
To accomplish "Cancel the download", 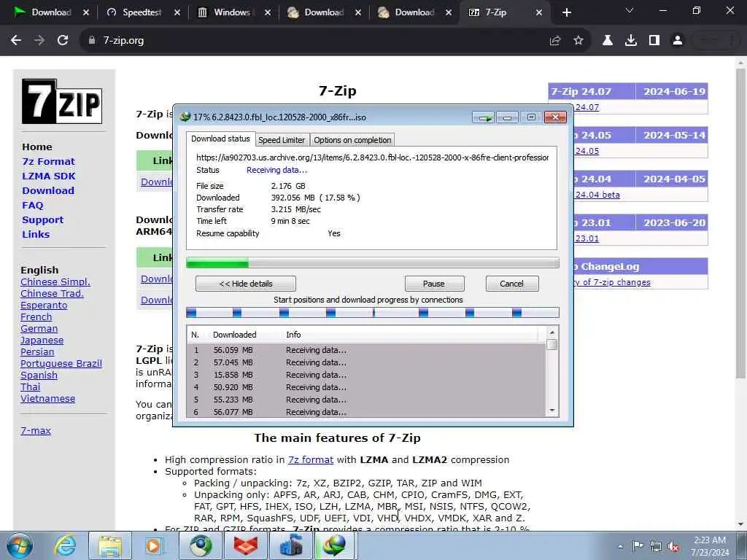I will 512,284.
